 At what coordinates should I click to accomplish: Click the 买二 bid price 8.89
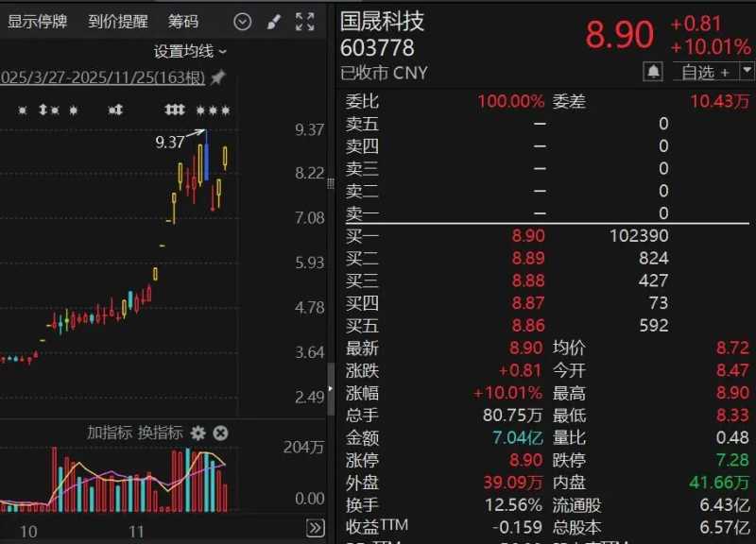click(528, 258)
